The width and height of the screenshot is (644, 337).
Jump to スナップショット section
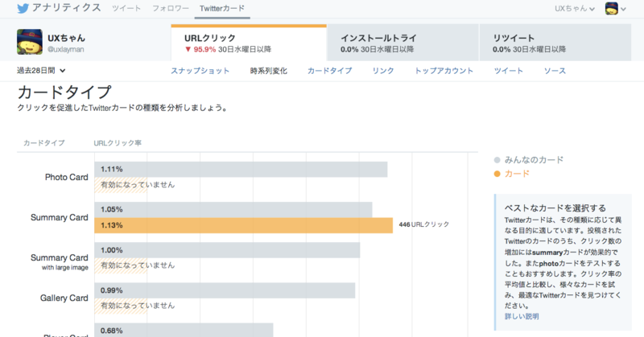pos(200,71)
